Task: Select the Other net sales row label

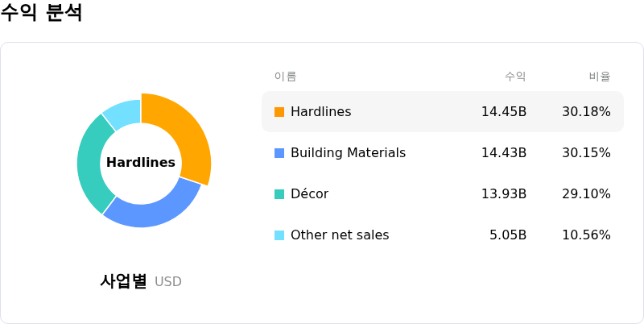Action: 340,235
